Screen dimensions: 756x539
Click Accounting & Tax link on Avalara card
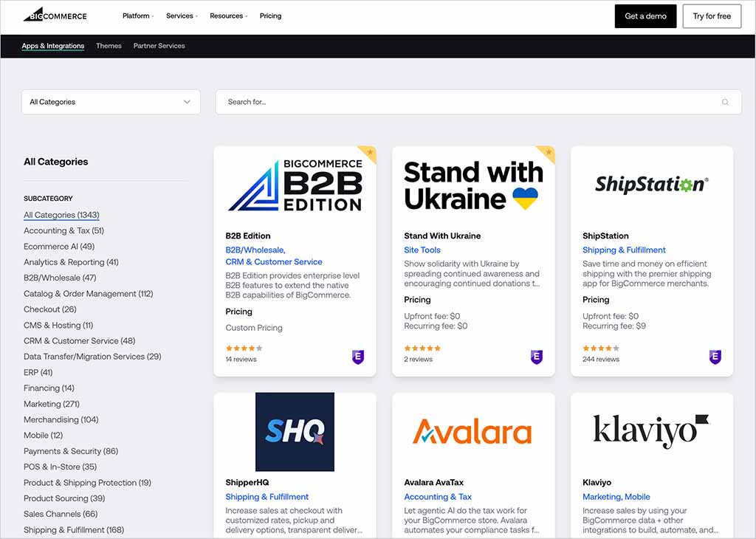[438, 497]
